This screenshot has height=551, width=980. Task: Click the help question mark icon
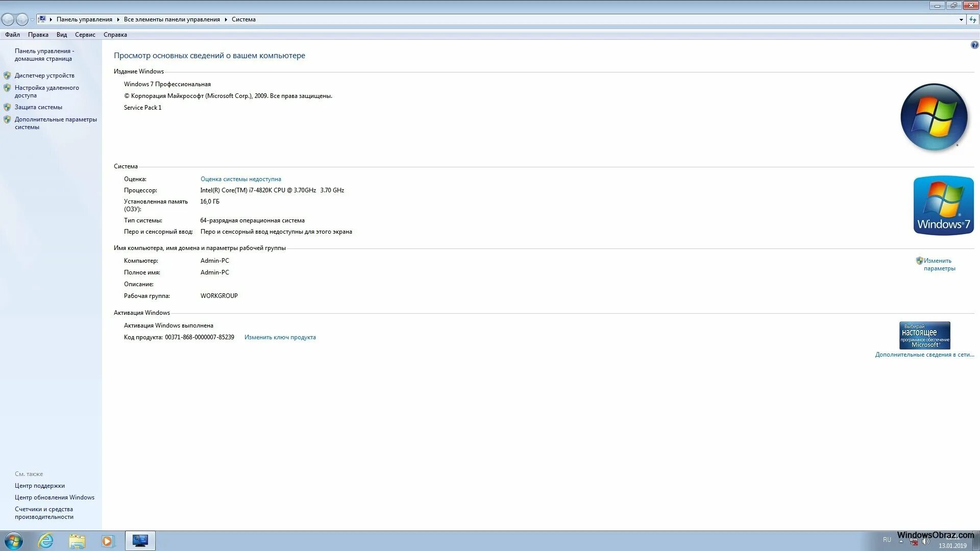click(974, 45)
